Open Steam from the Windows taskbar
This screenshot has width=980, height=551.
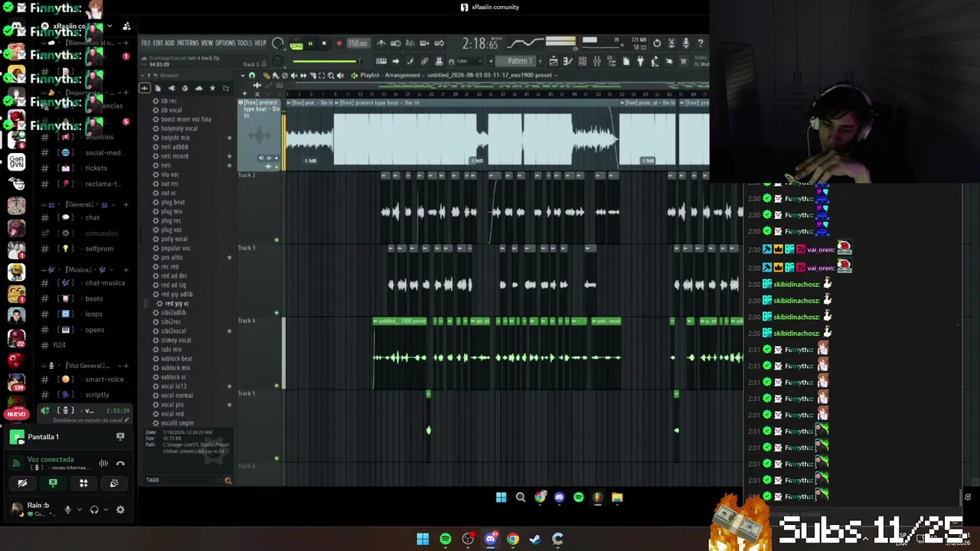pyautogui.click(x=535, y=539)
